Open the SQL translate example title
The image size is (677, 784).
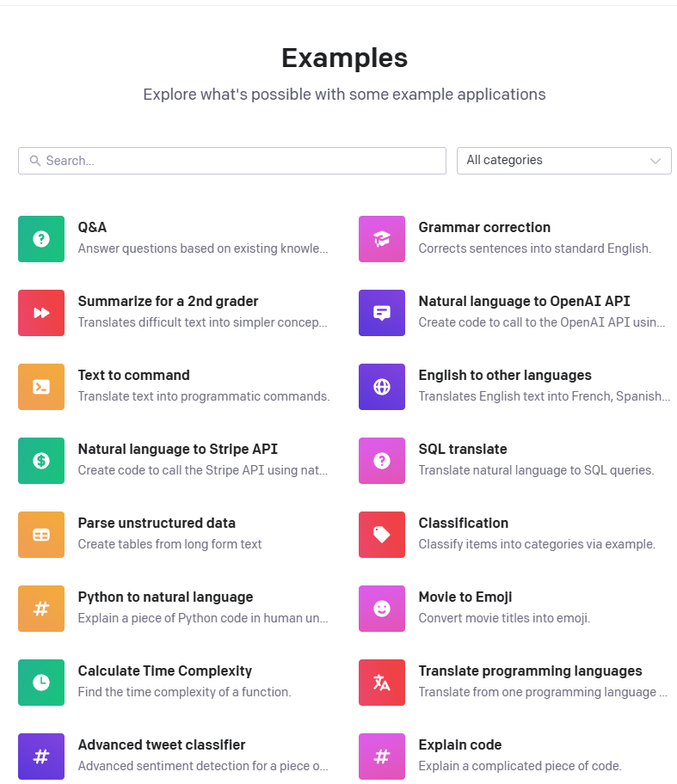pyautogui.click(x=463, y=449)
